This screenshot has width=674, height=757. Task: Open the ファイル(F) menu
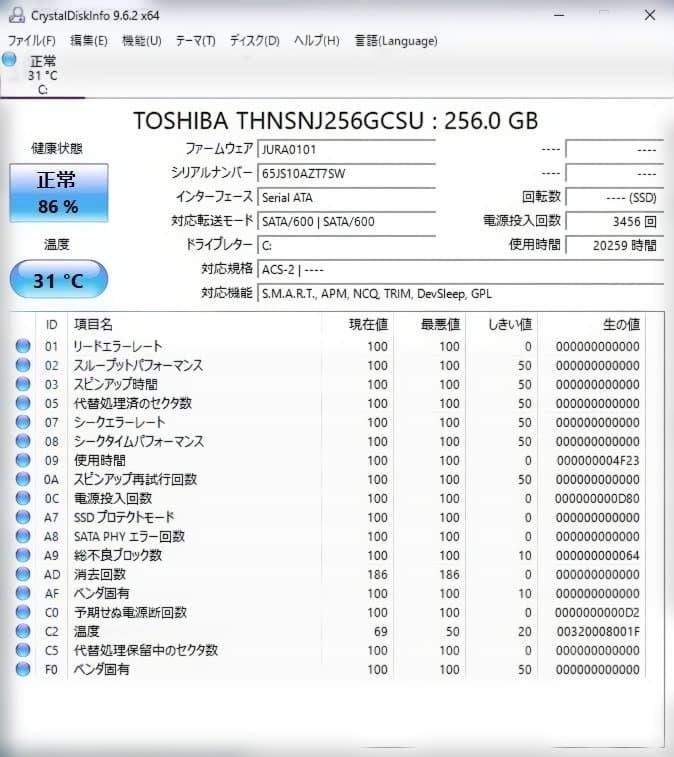coord(32,41)
